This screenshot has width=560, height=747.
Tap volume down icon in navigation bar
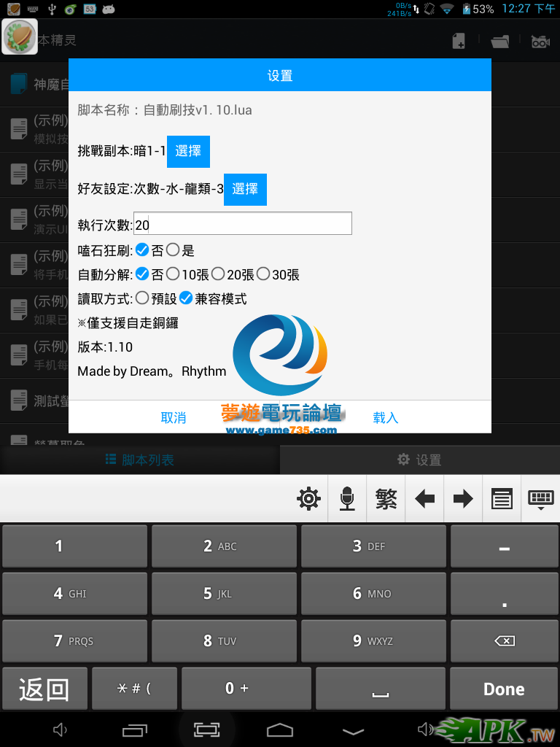click(60, 729)
